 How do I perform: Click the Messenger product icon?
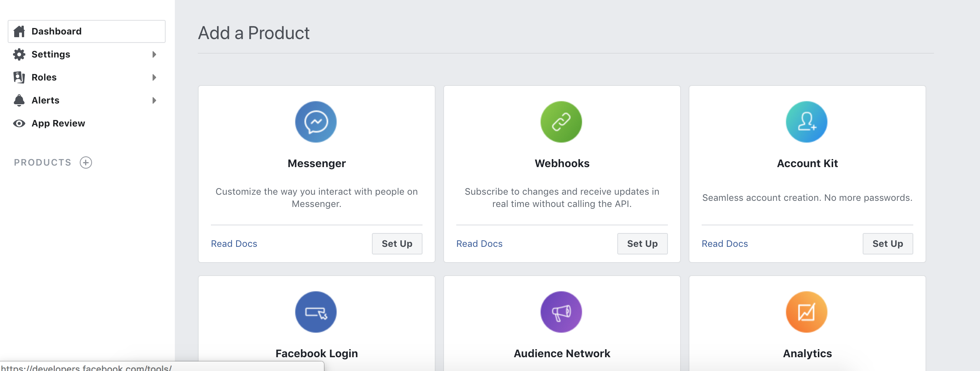coord(316,122)
